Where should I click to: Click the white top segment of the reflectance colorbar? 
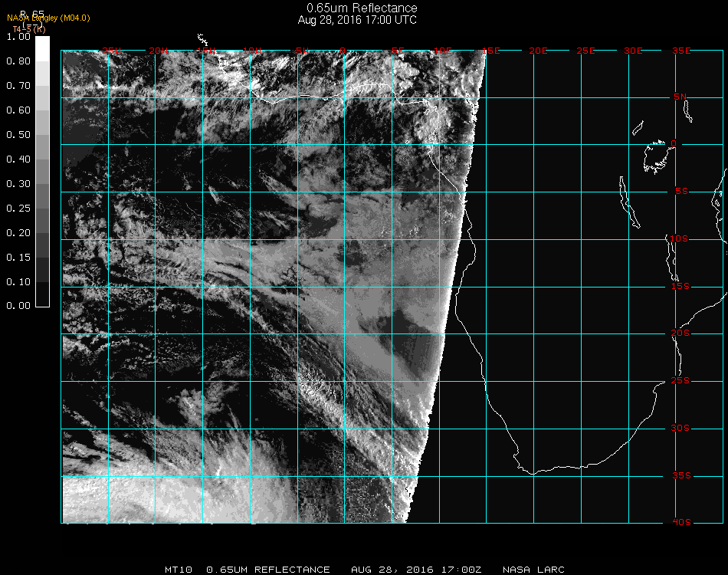click(42, 49)
